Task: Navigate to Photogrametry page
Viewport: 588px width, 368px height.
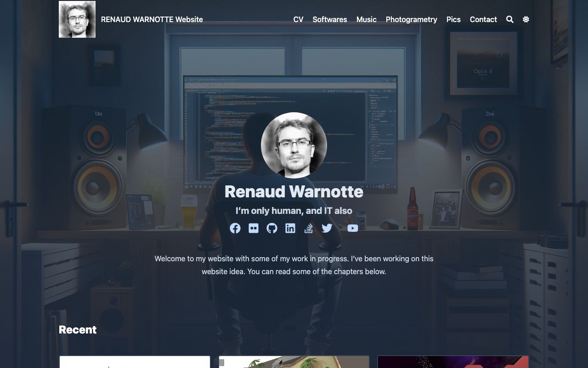Action: [x=411, y=19]
